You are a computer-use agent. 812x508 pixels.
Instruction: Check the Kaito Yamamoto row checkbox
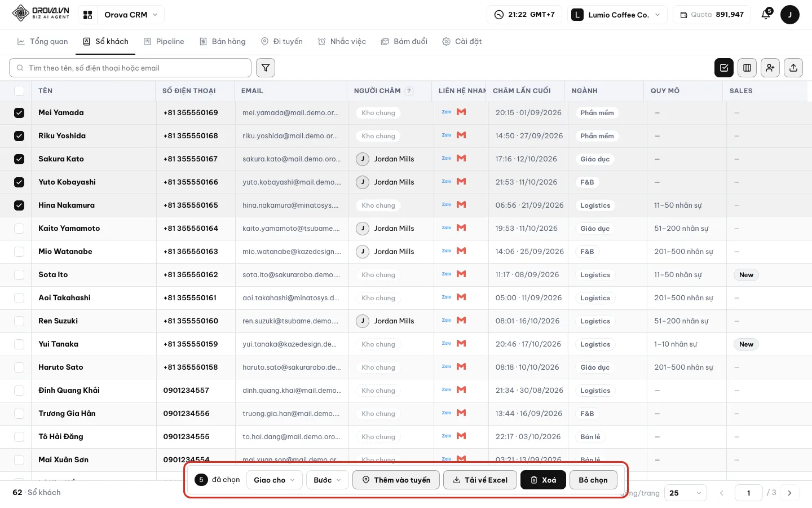point(19,229)
